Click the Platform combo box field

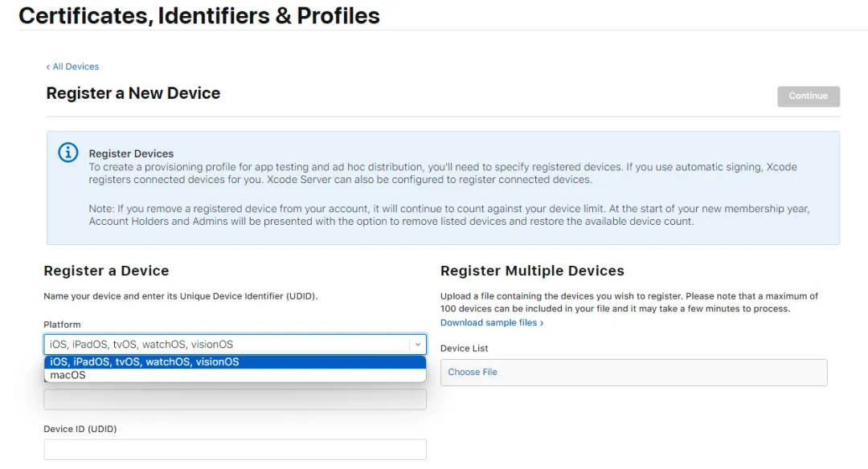tap(225, 345)
